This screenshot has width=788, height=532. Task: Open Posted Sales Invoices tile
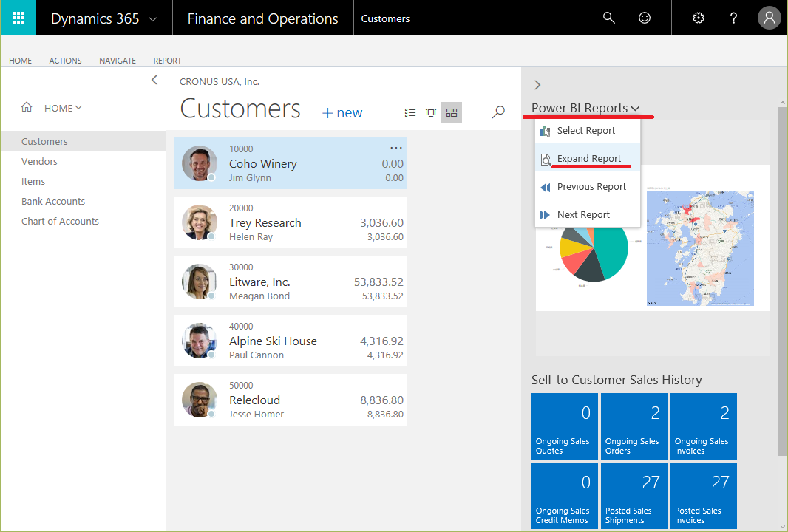coord(704,495)
